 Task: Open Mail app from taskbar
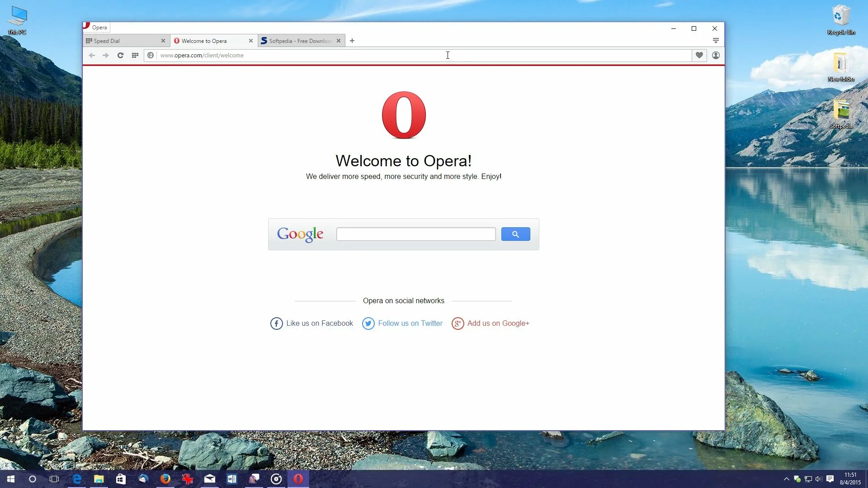click(x=210, y=479)
